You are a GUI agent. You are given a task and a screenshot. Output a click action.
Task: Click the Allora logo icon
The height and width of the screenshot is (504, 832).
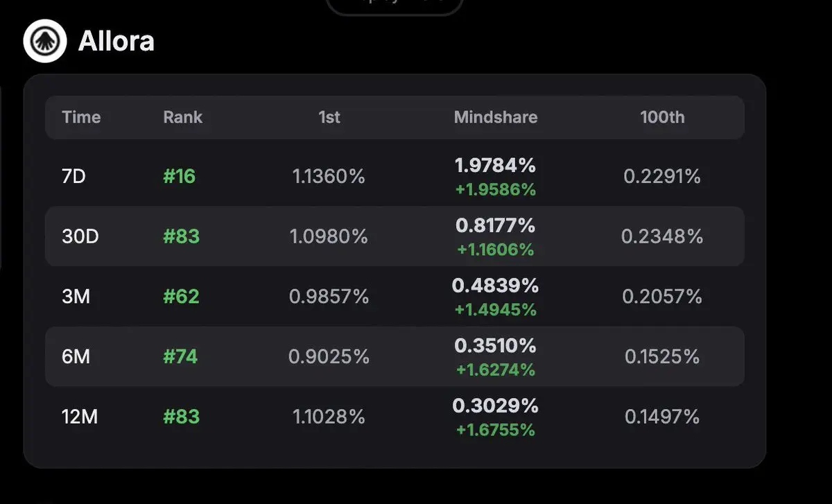45,41
